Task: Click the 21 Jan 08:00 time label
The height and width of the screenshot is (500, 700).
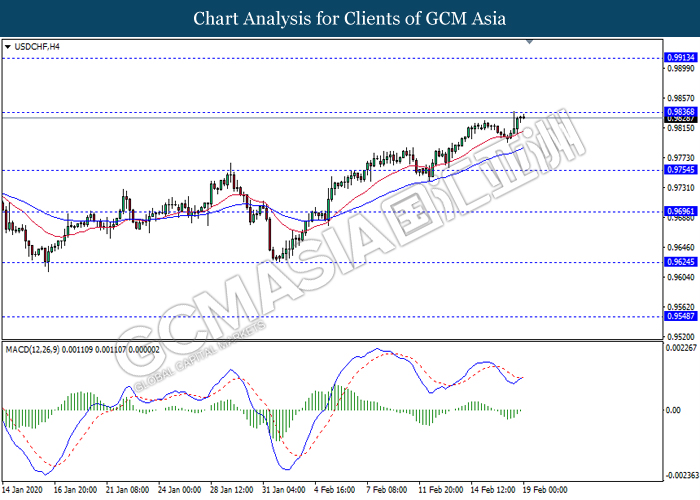Action: [x=127, y=490]
